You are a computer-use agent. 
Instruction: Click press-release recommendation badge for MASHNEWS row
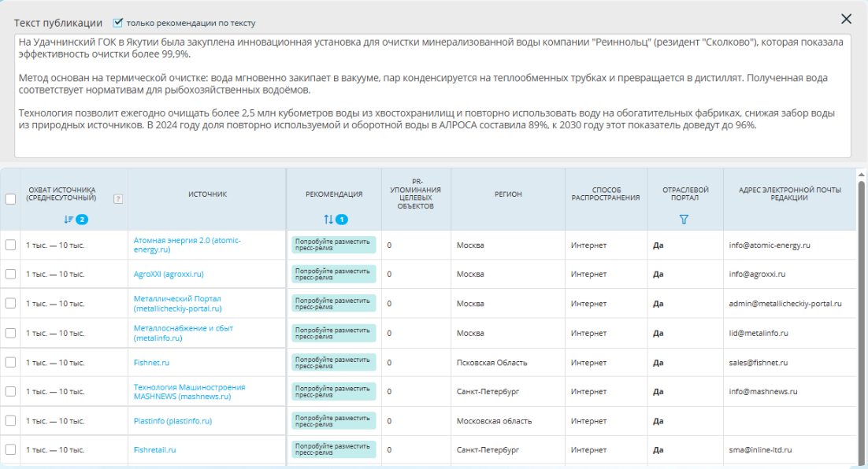(333, 391)
